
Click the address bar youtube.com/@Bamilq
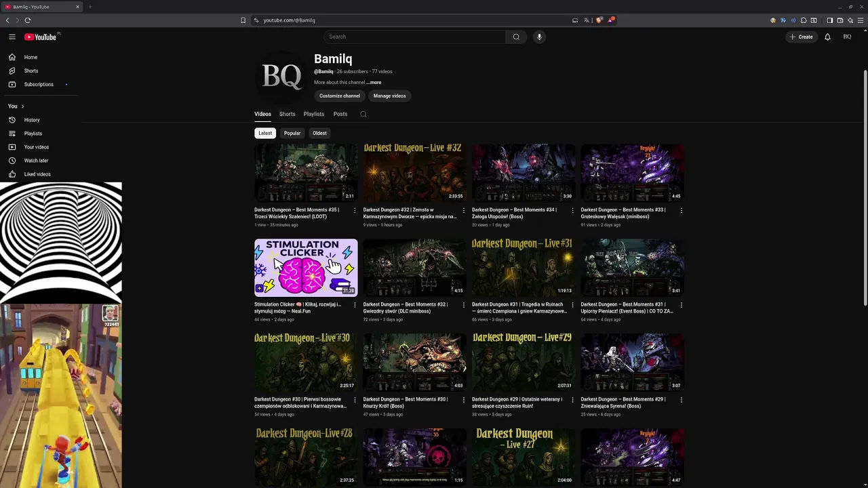click(289, 20)
